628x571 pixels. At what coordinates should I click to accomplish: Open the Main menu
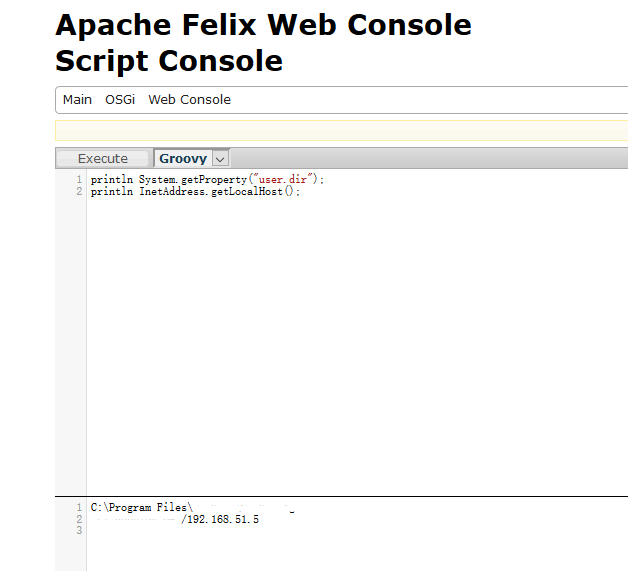pos(77,100)
